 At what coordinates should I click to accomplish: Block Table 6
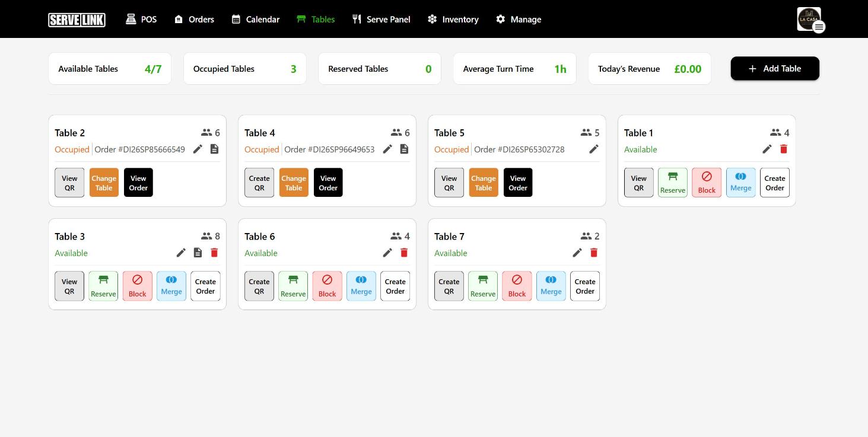tap(327, 286)
